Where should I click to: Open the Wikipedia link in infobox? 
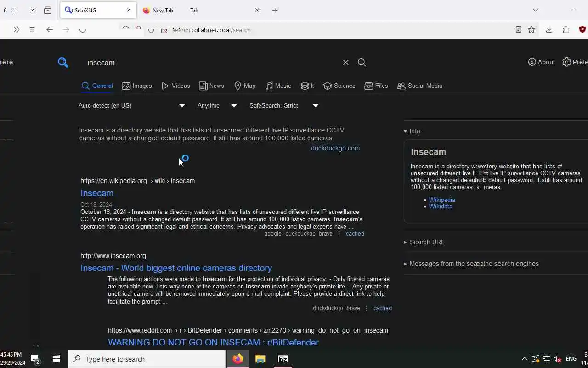[x=442, y=200]
